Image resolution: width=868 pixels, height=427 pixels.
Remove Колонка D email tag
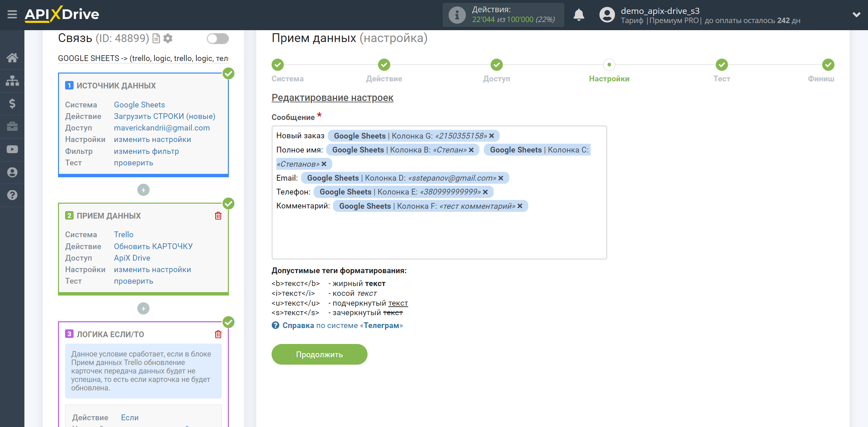coord(501,178)
